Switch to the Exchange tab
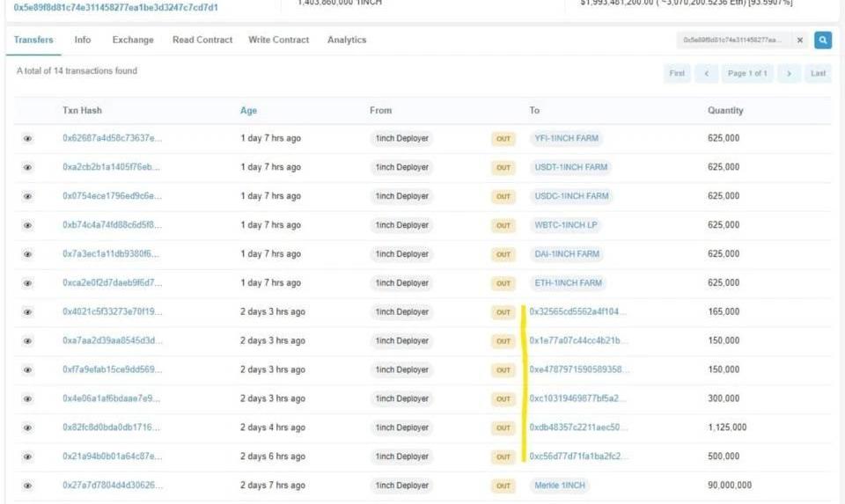Image resolution: width=845 pixels, height=504 pixels. click(x=133, y=40)
